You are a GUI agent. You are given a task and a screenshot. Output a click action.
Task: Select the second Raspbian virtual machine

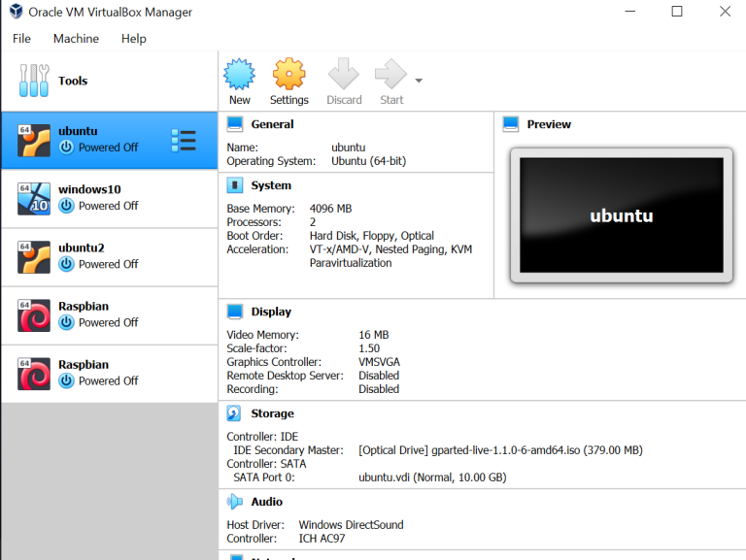[x=109, y=374]
